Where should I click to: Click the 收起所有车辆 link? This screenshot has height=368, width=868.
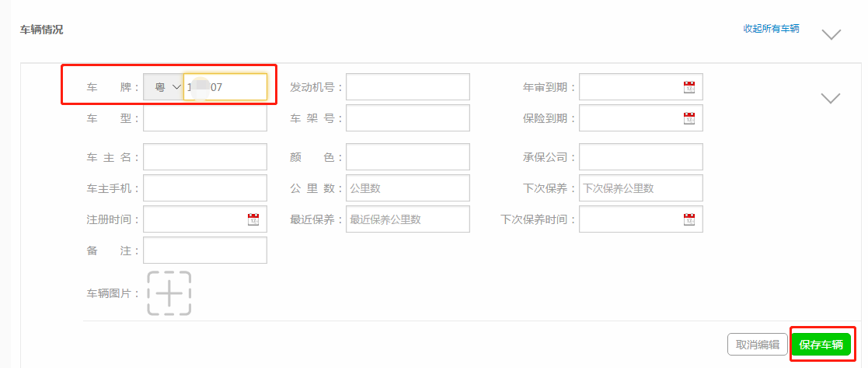(x=771, y=29)
